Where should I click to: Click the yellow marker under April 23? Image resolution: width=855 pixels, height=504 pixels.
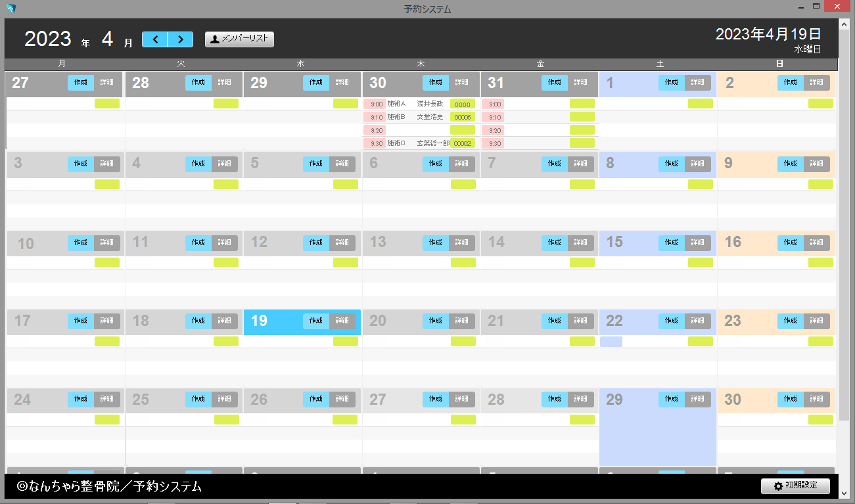[x=821, y=341]
